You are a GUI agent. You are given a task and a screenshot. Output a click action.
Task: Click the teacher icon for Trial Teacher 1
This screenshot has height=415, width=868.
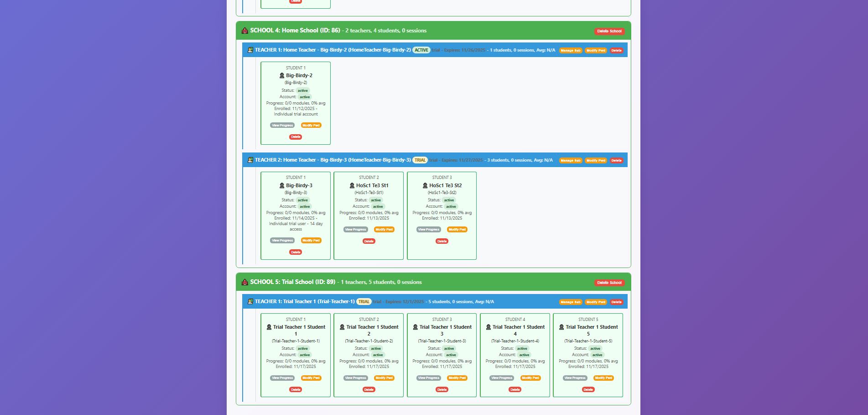(250, 302)
